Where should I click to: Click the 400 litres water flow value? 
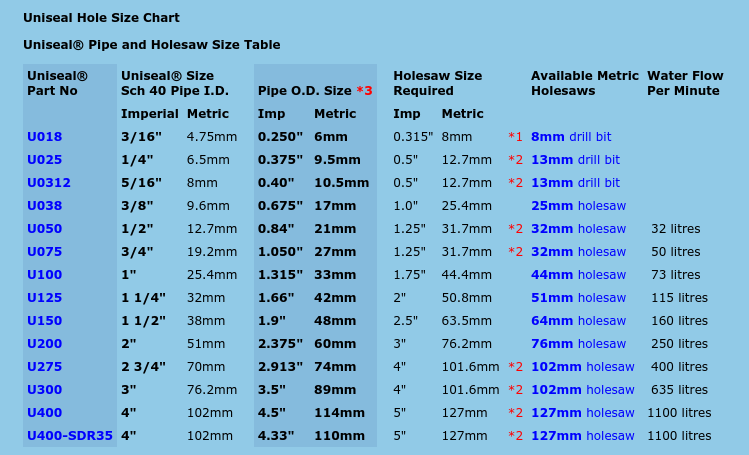pos(679,367)
